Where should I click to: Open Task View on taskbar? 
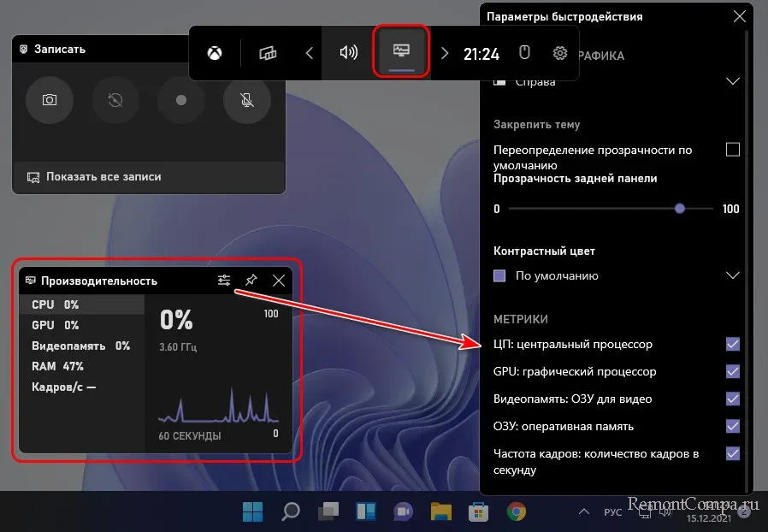click(328, 512)
